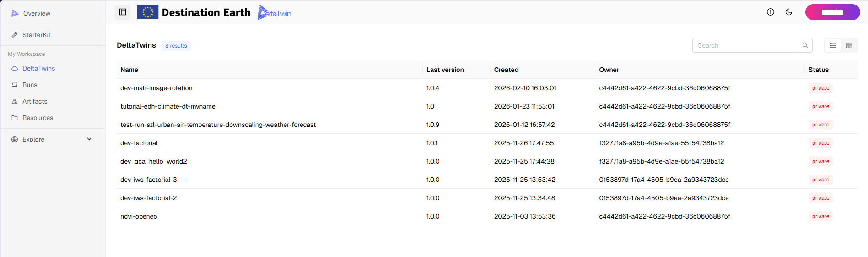Open Artifacts in My Workspace
This screenshot has height=257, width=868.
pyautogui.click(x=35, y=101)
